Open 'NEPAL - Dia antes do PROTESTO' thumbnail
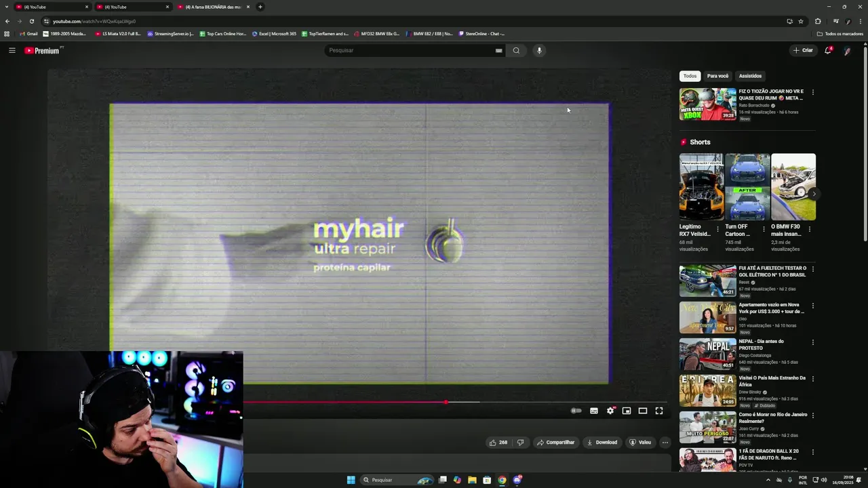The image size is (868, 488). coord(707,354)
